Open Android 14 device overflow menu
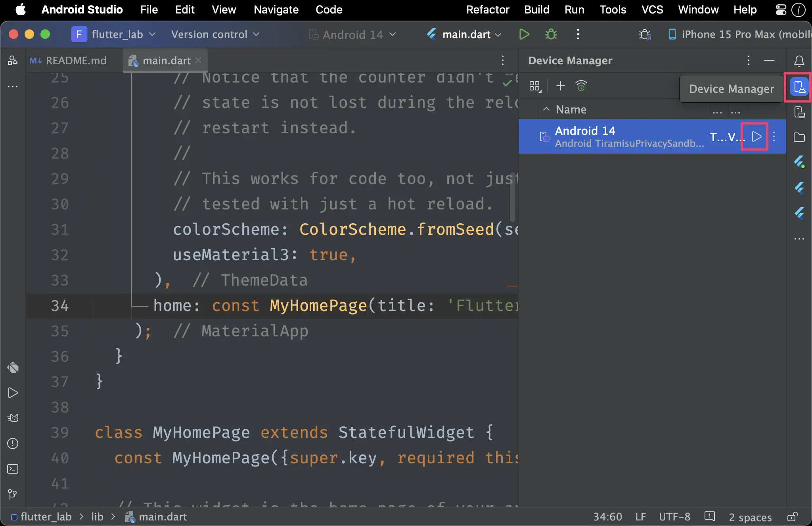The image size is (812, 526). coord(774,137)
